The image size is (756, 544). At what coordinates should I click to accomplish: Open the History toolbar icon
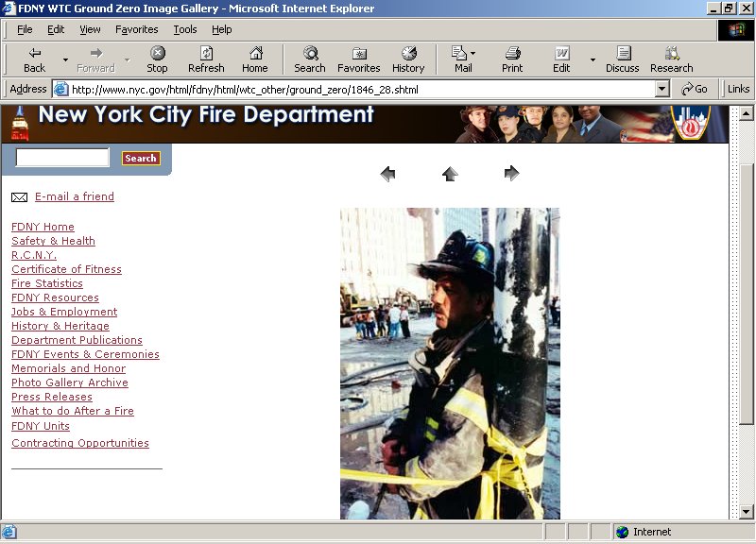pos(408,59)
